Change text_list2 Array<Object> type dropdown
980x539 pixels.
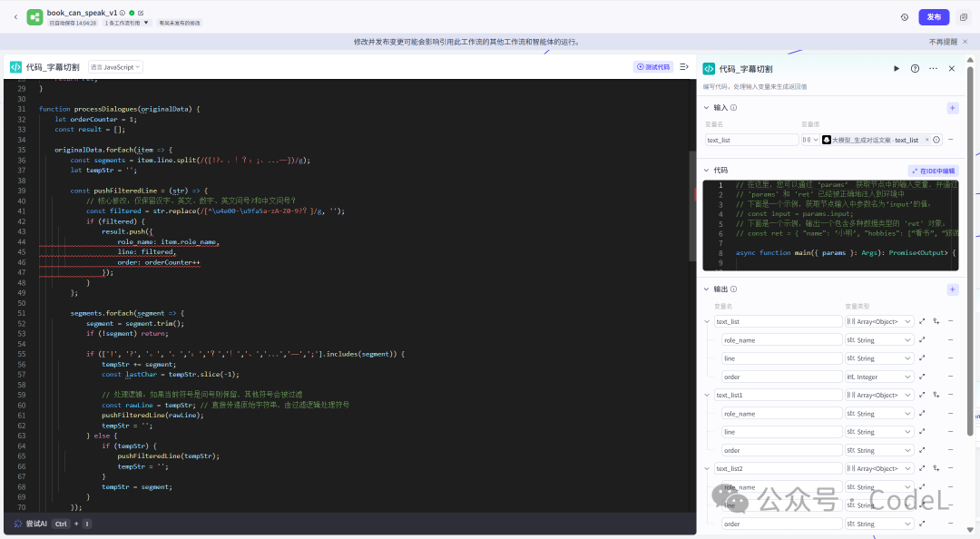[x=879, y=468]
